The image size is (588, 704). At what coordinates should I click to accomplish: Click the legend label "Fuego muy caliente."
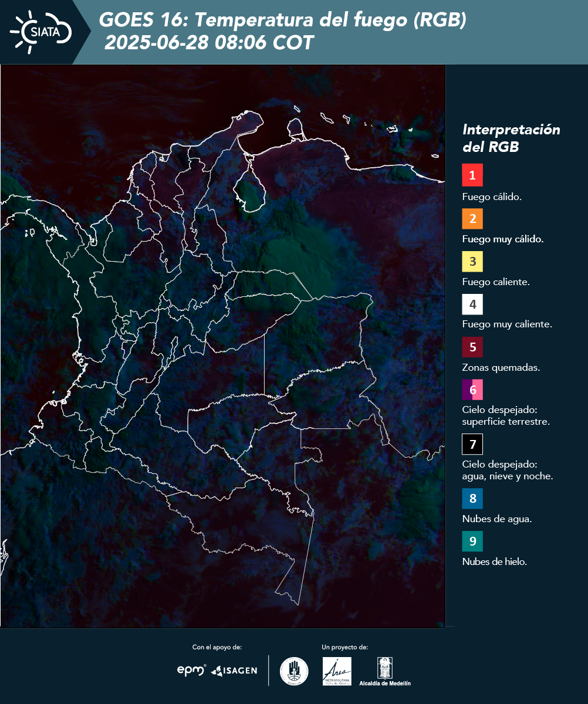click(507, 324)
